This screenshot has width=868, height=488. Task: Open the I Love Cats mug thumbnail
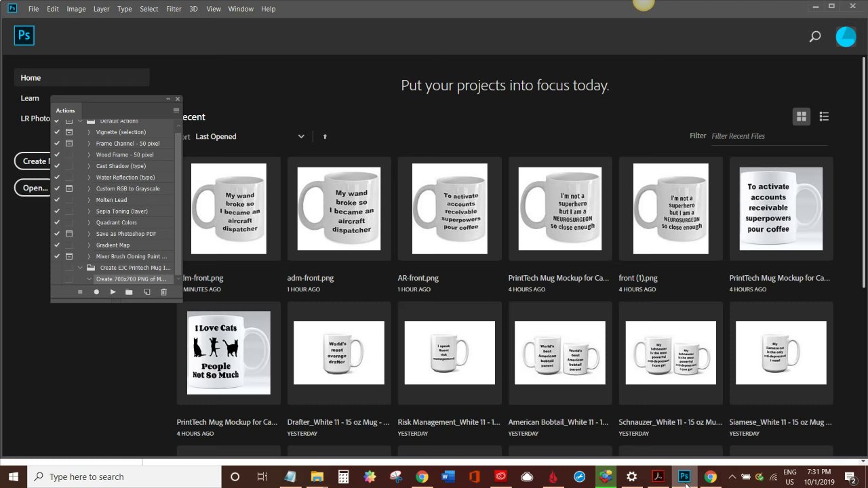click(229, 352)
